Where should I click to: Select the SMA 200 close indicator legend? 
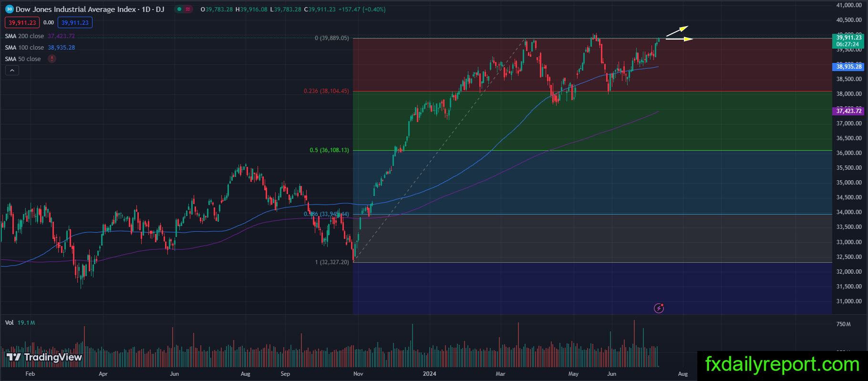click(x=40, y=36)
